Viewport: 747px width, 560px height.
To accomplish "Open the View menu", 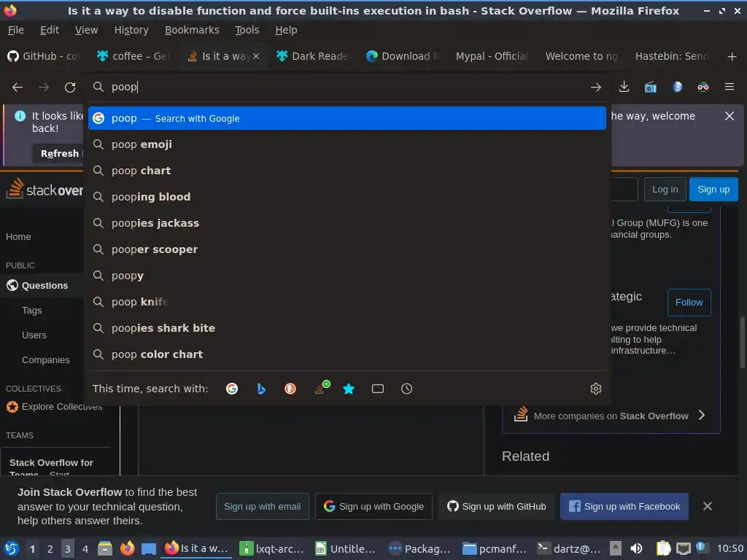I will (x=86, y=30).
